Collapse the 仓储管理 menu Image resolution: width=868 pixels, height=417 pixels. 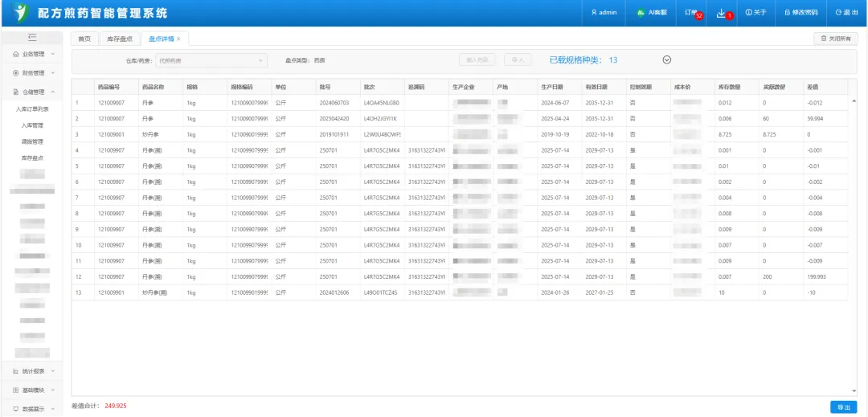pos(33,92)
